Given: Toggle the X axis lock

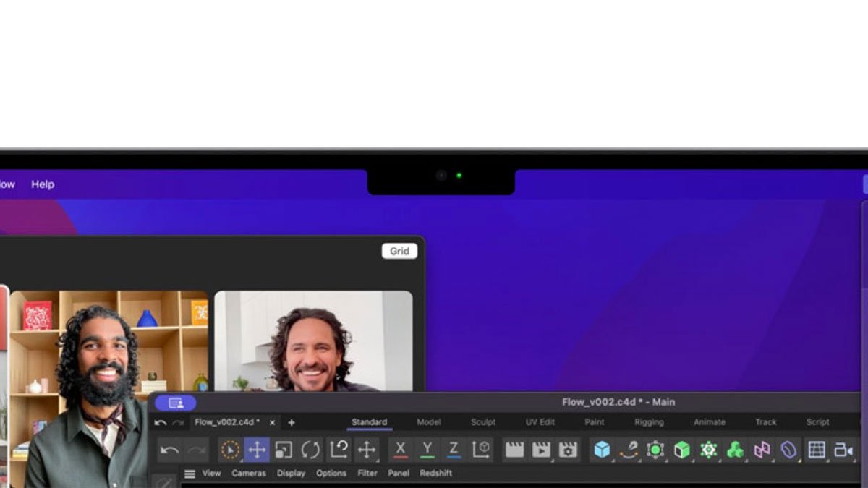Looking at the screenshot, I should pyautogui.click(x=401, y=450).
